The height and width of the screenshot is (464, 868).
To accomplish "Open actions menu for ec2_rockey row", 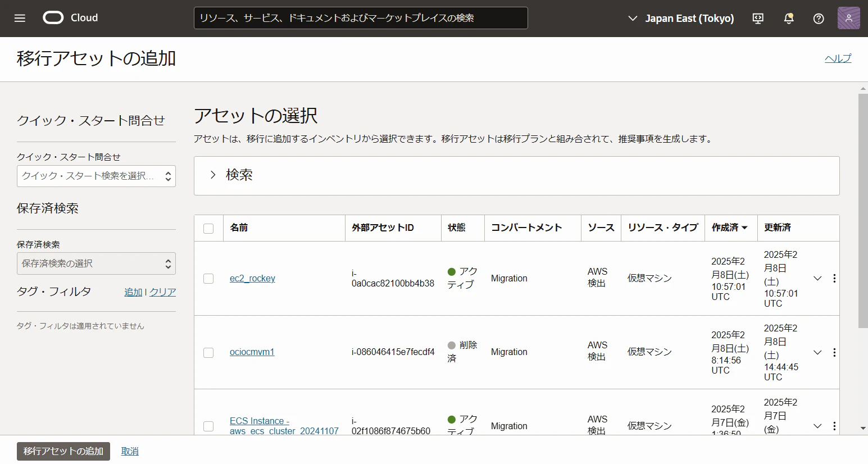I will (834, 279).
